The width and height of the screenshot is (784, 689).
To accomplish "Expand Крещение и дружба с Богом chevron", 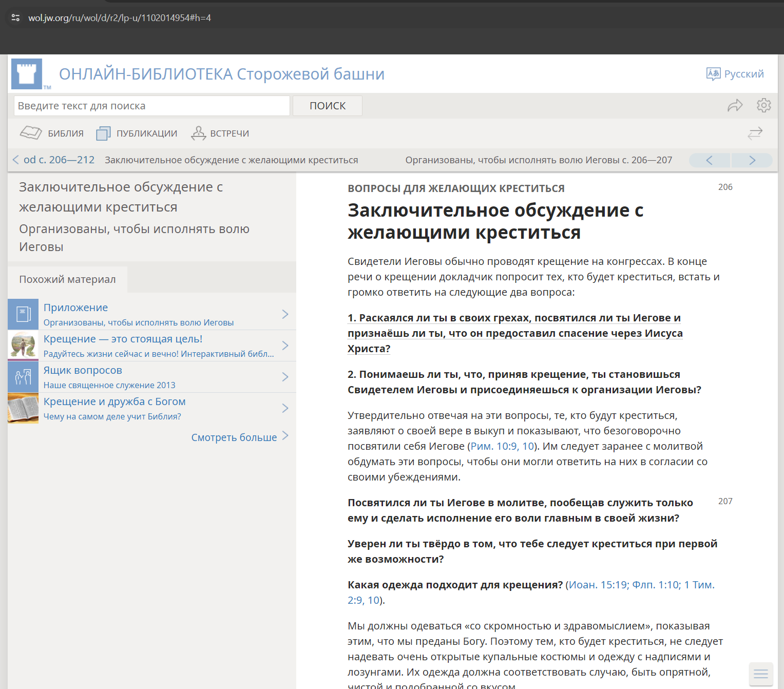I will (285, 408).
